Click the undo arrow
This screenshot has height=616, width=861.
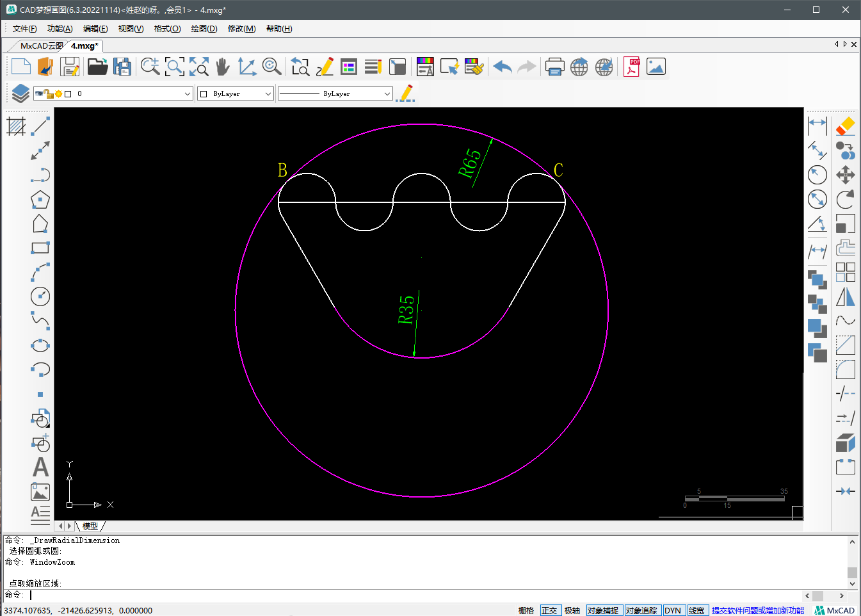[503, 67]
